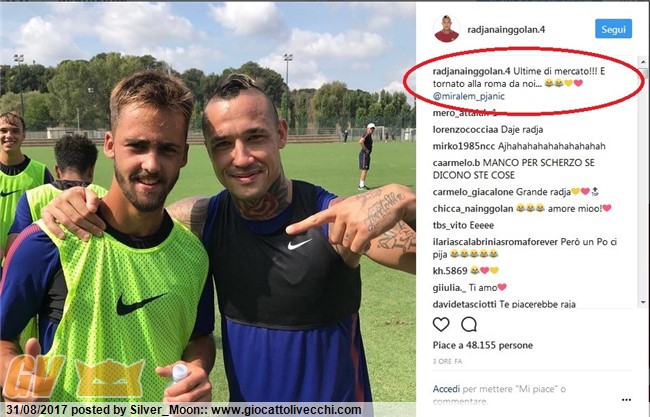The height and width of the screenshot is (417, 650).
Task: View who liked: Piace a 48.155 persone
Action: tap(483, 345)
